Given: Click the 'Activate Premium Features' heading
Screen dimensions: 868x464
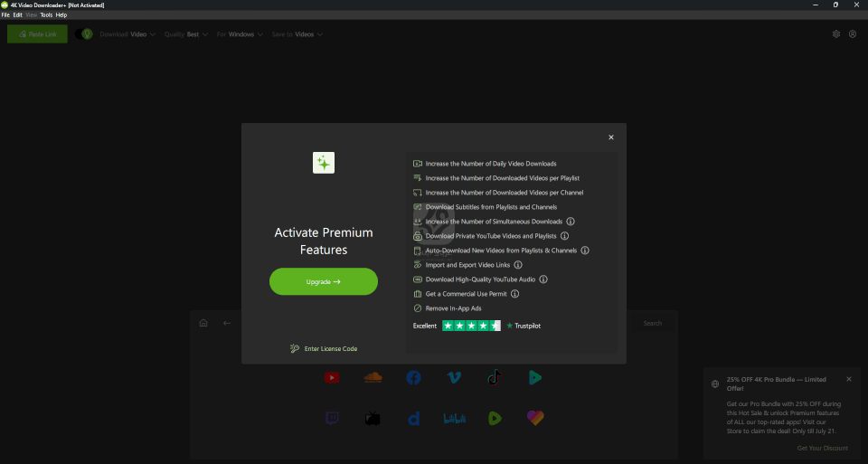Looking at the screenshot, I should point(324,241).
